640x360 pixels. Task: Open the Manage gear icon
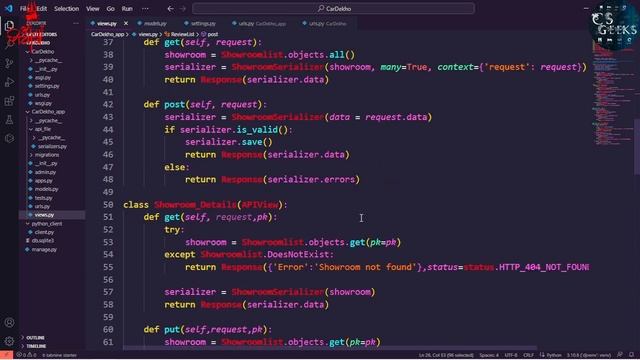9,341
